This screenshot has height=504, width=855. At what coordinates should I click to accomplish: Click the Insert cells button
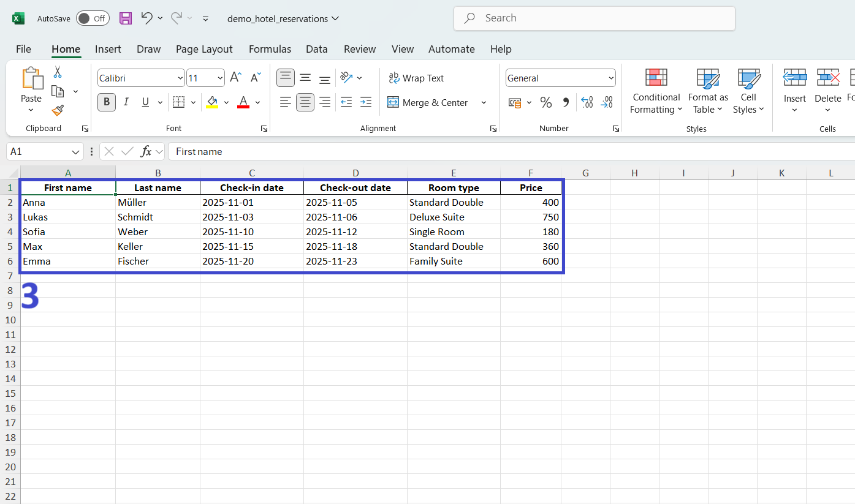795,91
